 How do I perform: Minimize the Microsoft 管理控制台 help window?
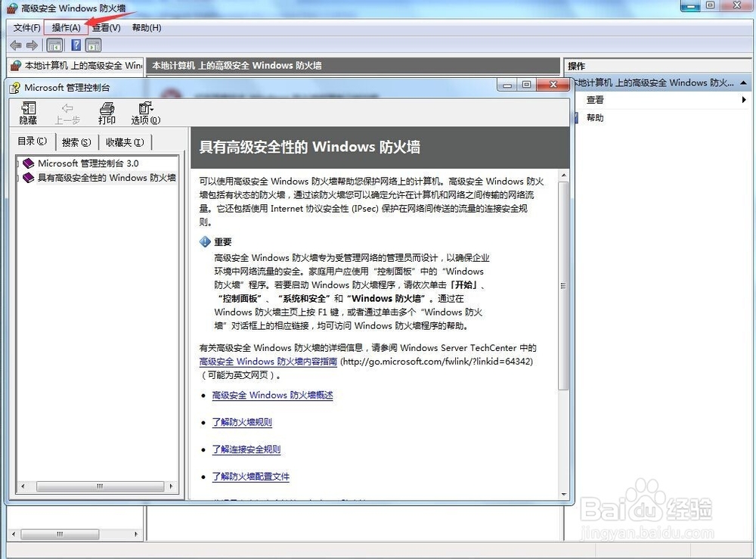coord(507,85)
